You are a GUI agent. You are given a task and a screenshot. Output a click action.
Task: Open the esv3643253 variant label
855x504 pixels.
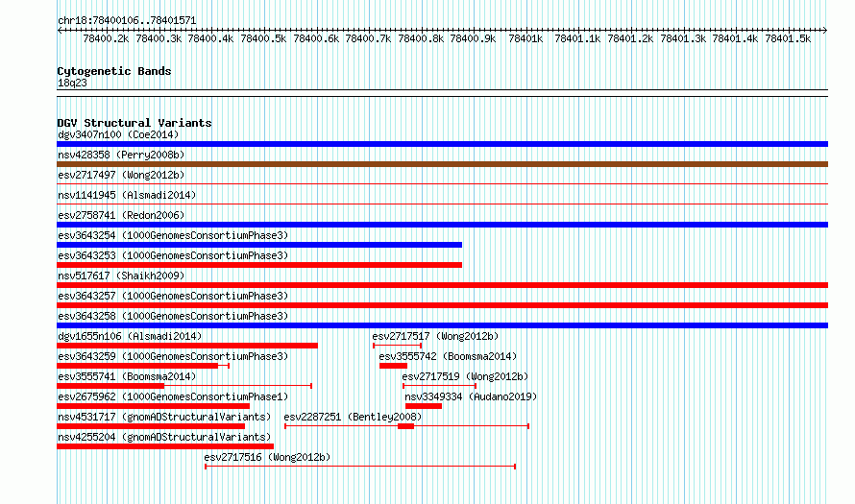tap(173, 255)
